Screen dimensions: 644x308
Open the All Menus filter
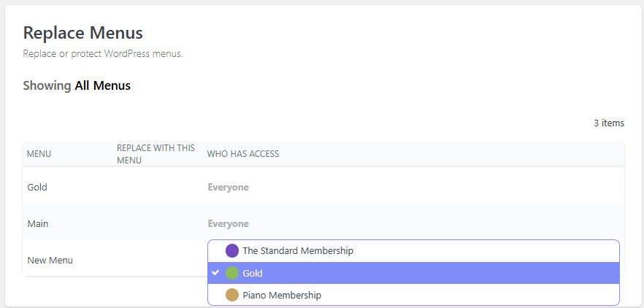[x=102, y=85]
